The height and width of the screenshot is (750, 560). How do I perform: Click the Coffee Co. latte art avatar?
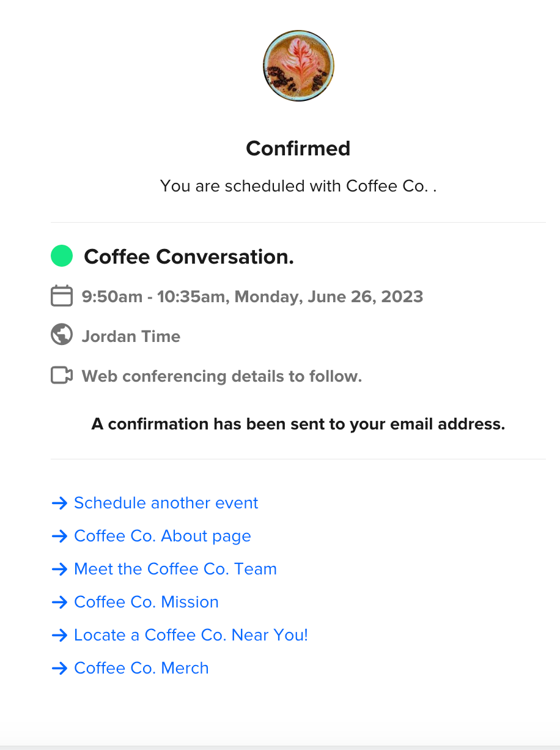(x=298, y=65)
